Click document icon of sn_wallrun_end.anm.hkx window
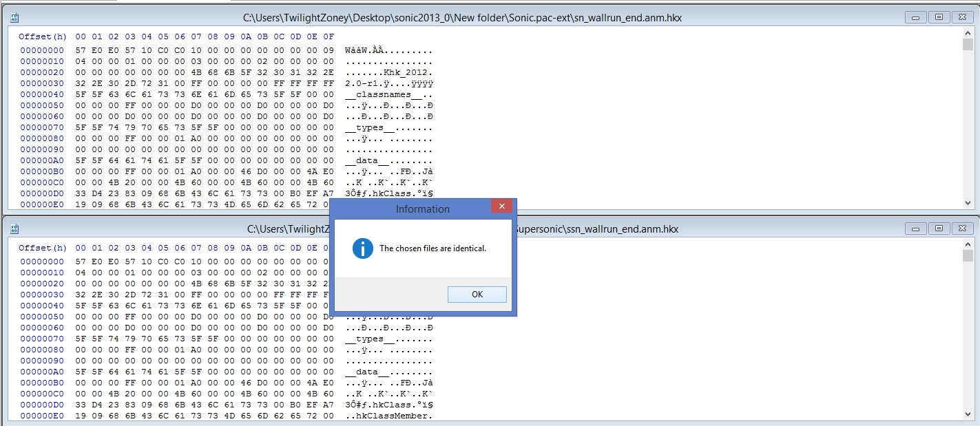 14,18
